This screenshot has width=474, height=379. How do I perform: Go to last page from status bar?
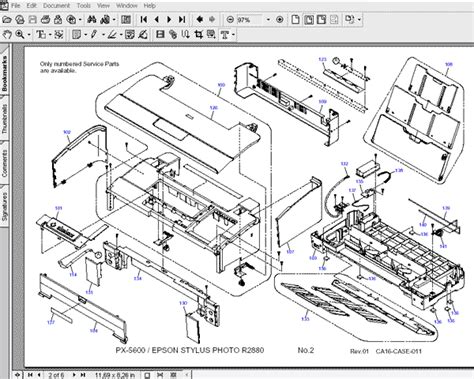(83, 375)
